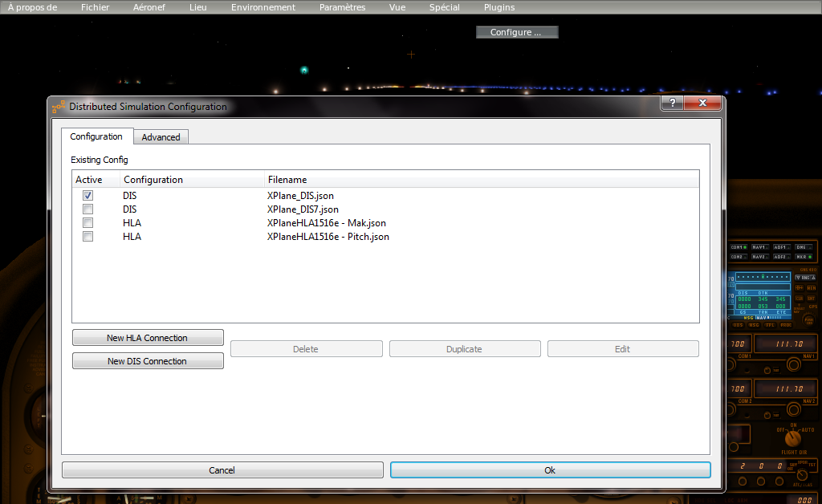Click the Configure ... menu entry
Viewport: 822px width, 504px height.
click(516, 32)
